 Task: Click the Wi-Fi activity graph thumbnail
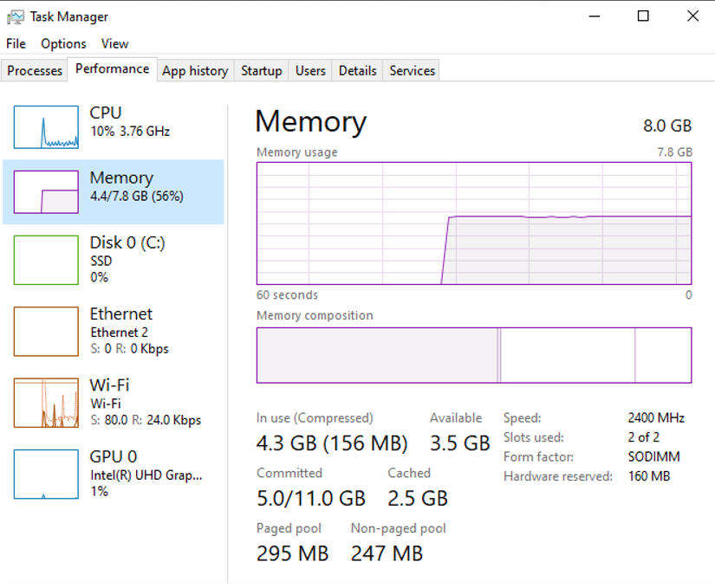(x=46, y=403)
